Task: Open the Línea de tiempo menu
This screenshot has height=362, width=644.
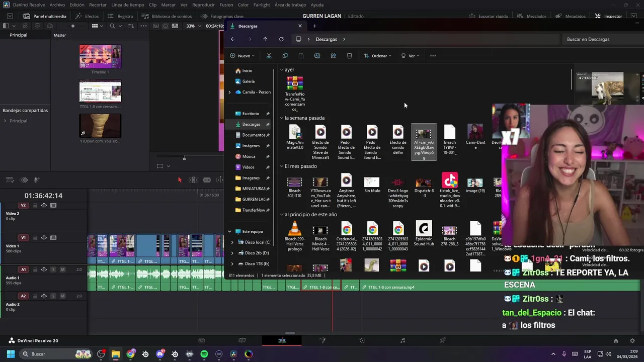Action: (127, 5)
